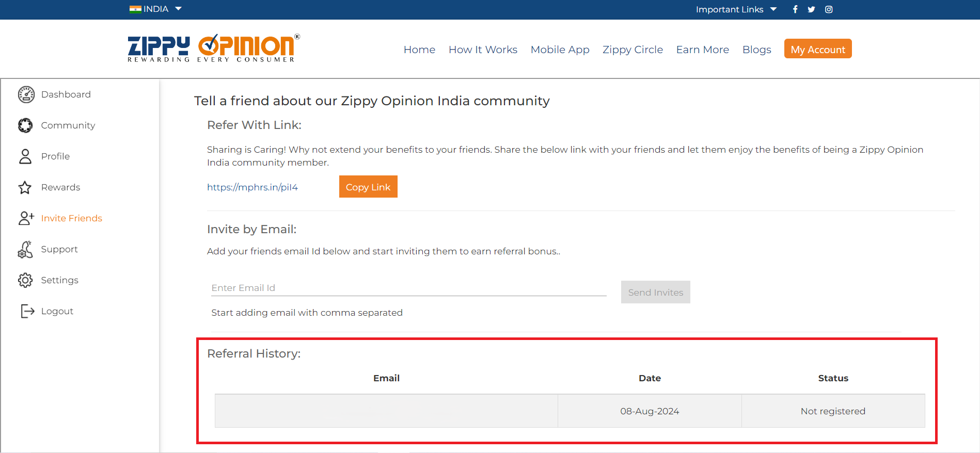Click the Rewards star icon
This screenshot has width=980, height=453.
[25, 187]
